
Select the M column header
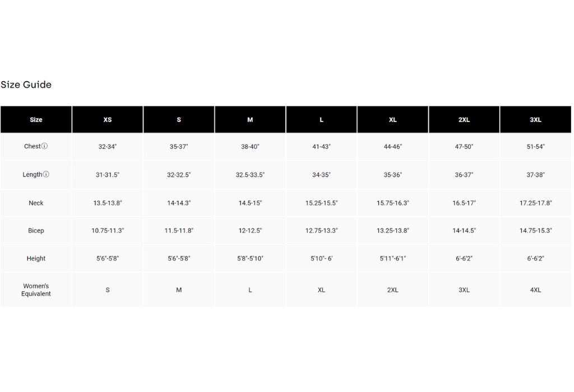point(250,120)
